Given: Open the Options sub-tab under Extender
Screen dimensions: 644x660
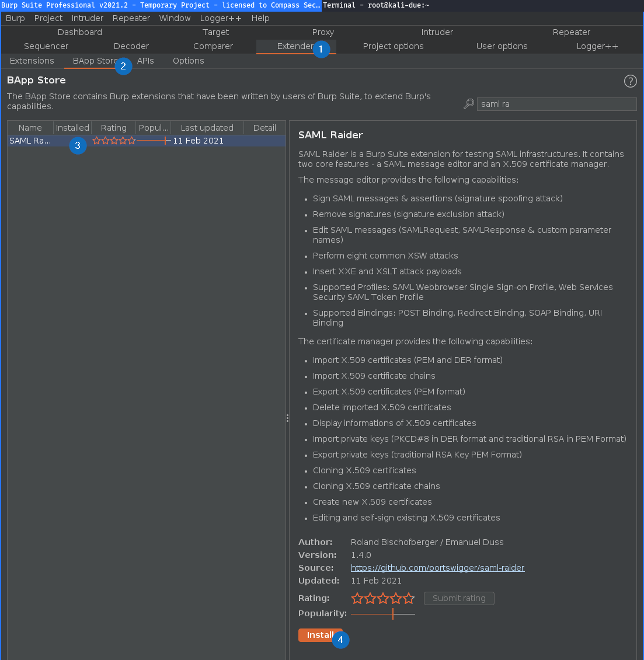Looking at the screenshot, I should pyautogui.click(x=188, y=61).
